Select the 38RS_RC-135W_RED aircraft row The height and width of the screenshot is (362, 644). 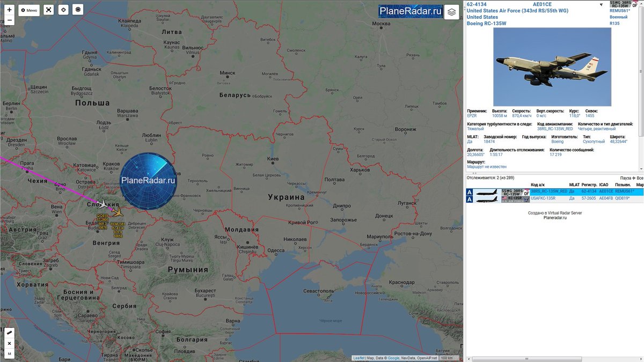point(554,191)
